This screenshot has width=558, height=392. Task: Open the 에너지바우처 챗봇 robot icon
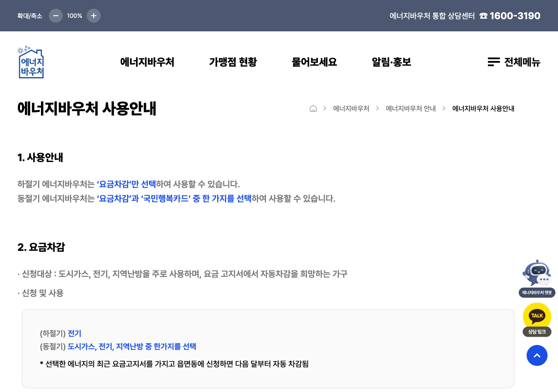click(x=537, y=278)
